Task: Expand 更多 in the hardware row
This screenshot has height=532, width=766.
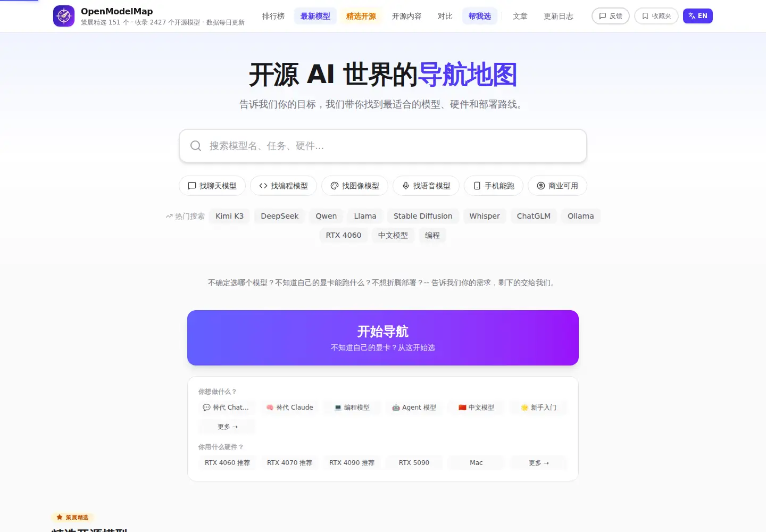Action: pos(538,463)
